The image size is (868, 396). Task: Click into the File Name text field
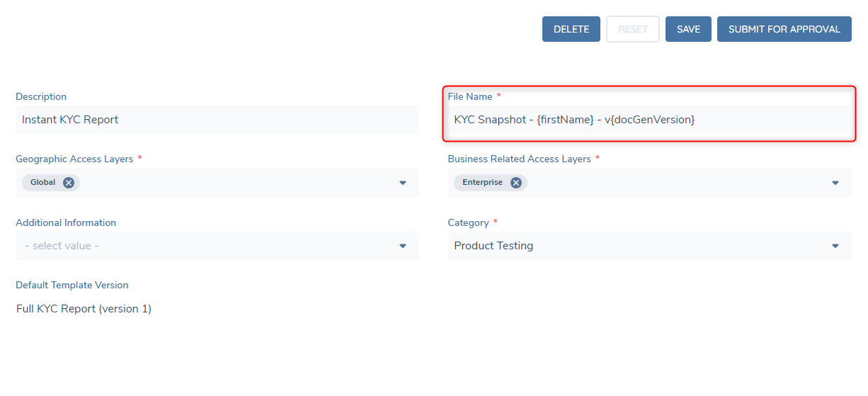tap(649, 120)
